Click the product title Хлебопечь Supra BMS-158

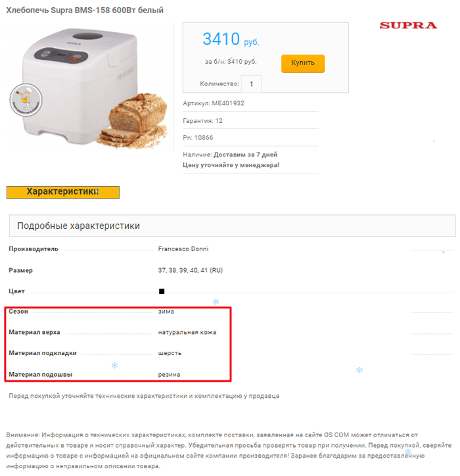tap(85, 10)
